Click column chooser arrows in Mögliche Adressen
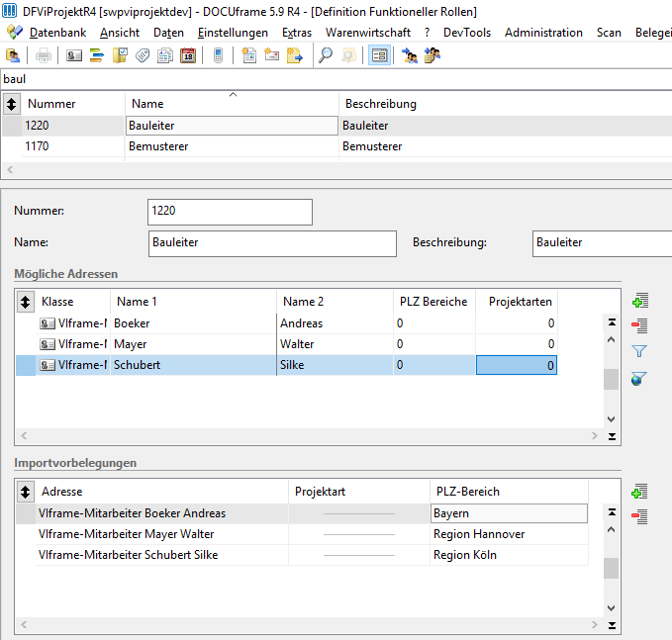Viewport: 672px width, 640px height. pyautogui.click(x=26, y=302)
